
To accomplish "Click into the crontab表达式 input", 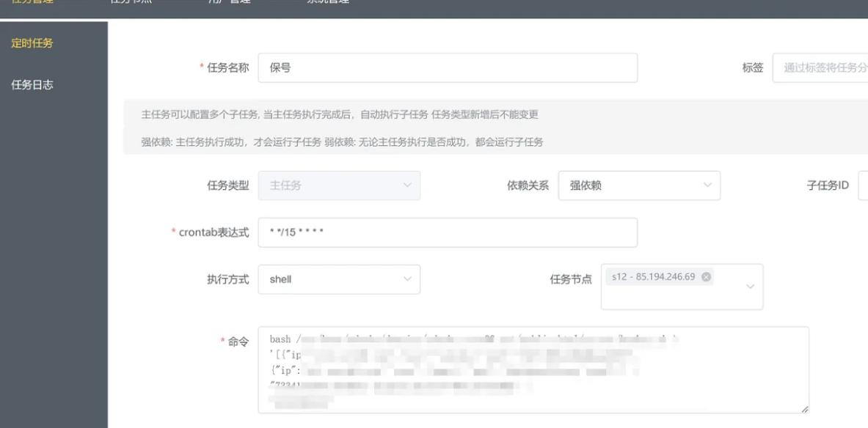I will 448,232.
